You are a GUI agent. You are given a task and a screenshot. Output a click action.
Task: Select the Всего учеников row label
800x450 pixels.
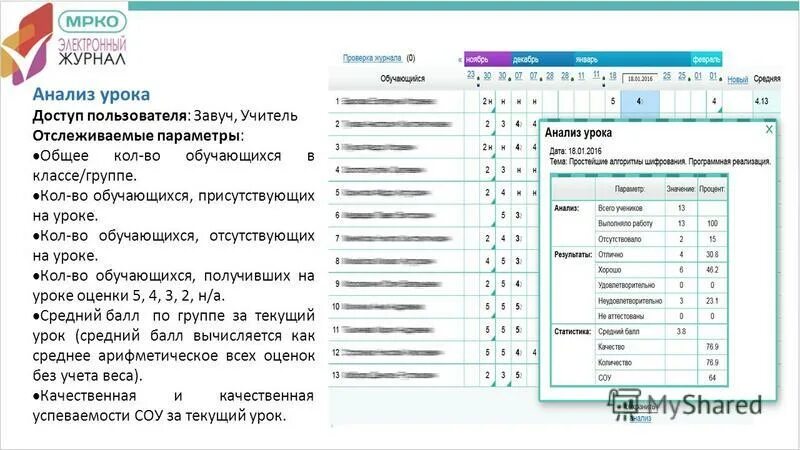pos(620,208)
